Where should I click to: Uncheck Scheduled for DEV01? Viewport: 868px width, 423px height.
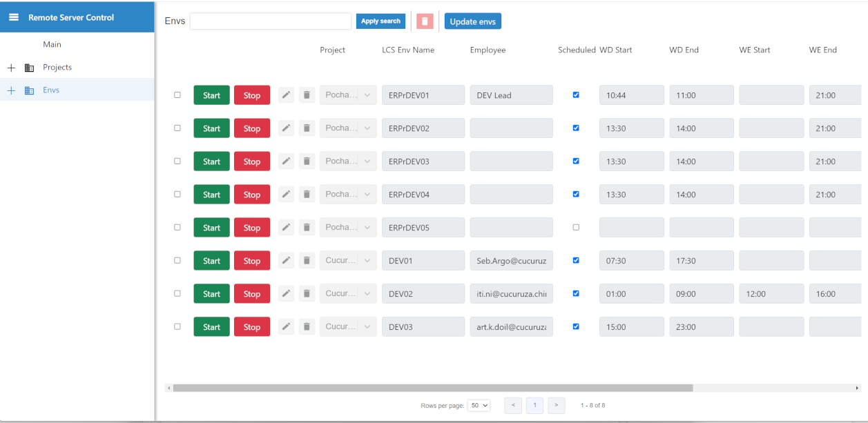(x=576, y=261)
